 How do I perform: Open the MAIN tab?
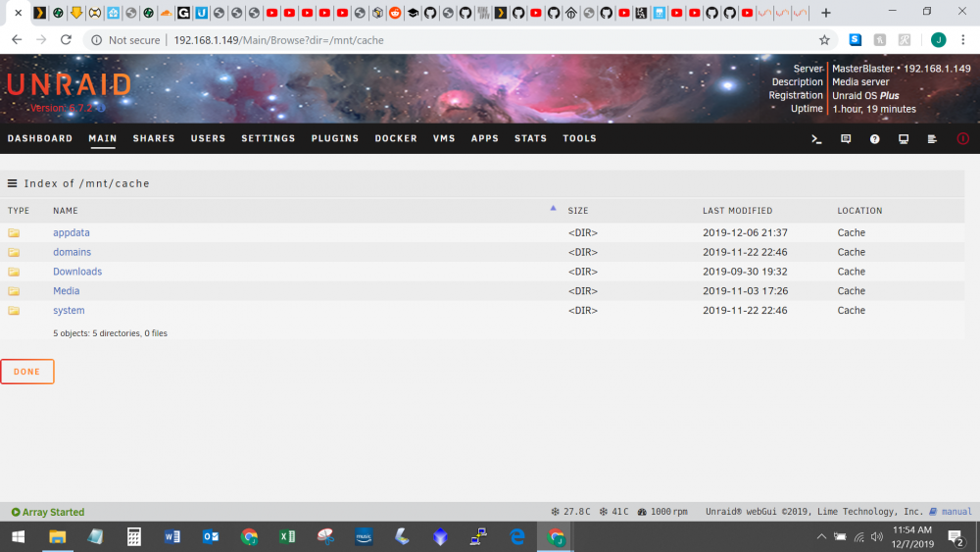pyautogui.click(x=103, y=138)
